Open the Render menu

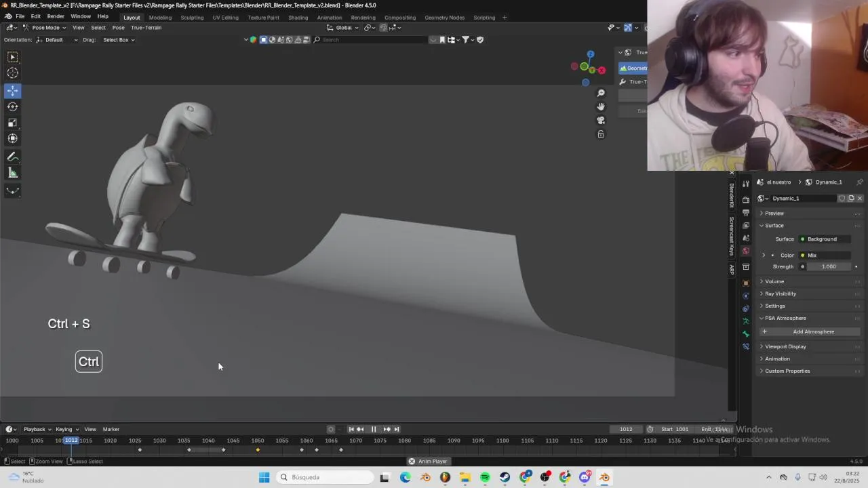pos(56,16)
